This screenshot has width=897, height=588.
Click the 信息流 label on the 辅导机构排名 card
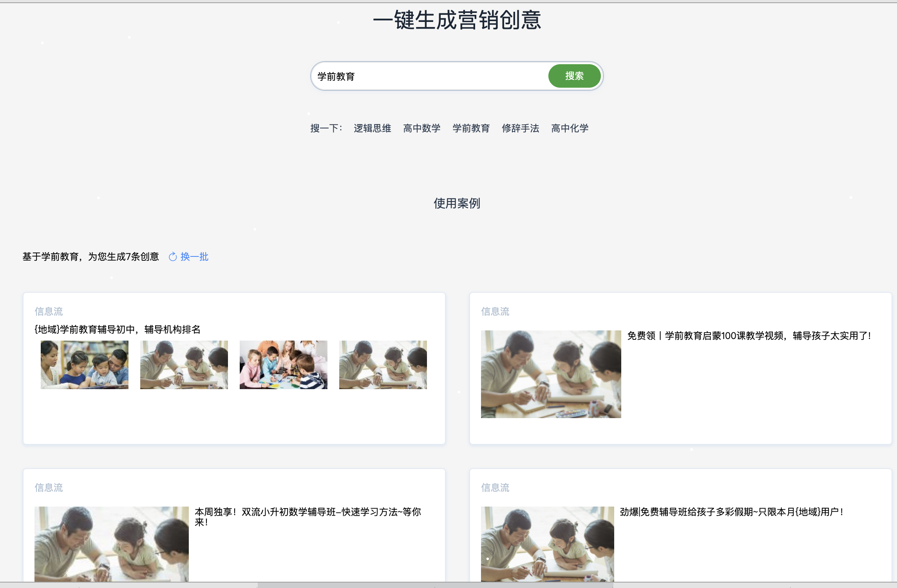tap(49, 311)
